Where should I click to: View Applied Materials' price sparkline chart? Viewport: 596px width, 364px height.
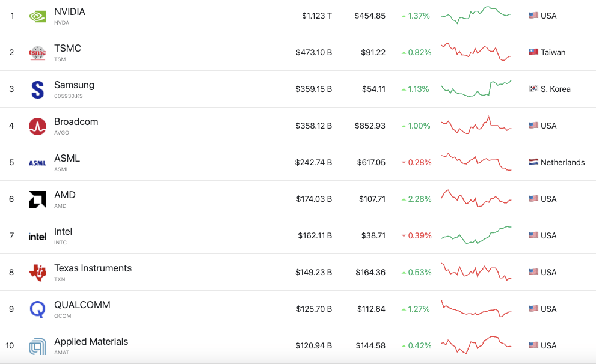(x=476, y=345)
